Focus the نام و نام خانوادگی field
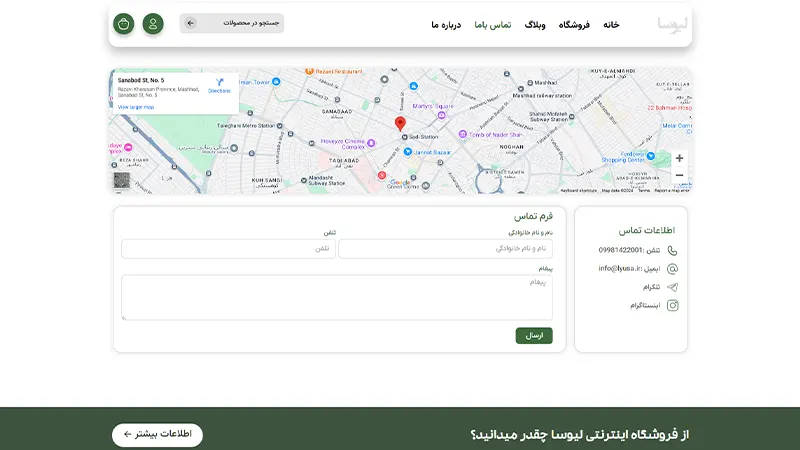Viewport: 800px width, 450px height. coord(445,248)
